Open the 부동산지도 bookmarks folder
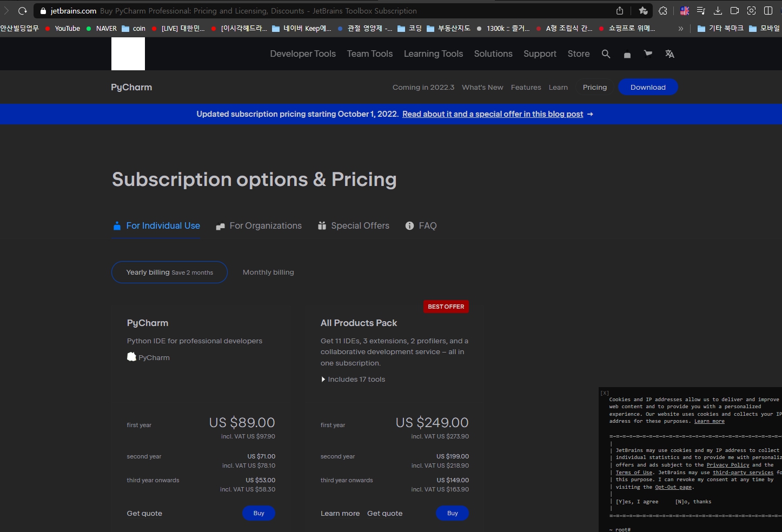This screenshot has width=782, height=532. (x=448, y=28)
